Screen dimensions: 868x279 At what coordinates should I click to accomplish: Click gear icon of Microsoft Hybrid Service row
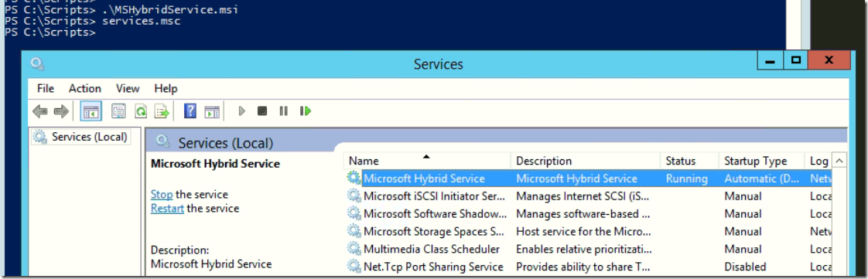click(x=354, y=179)
